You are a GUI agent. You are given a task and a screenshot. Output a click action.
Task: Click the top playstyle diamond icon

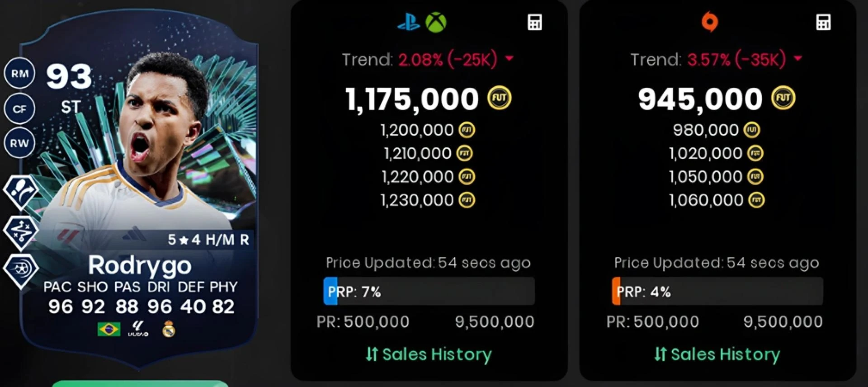[x=21, y=192]
